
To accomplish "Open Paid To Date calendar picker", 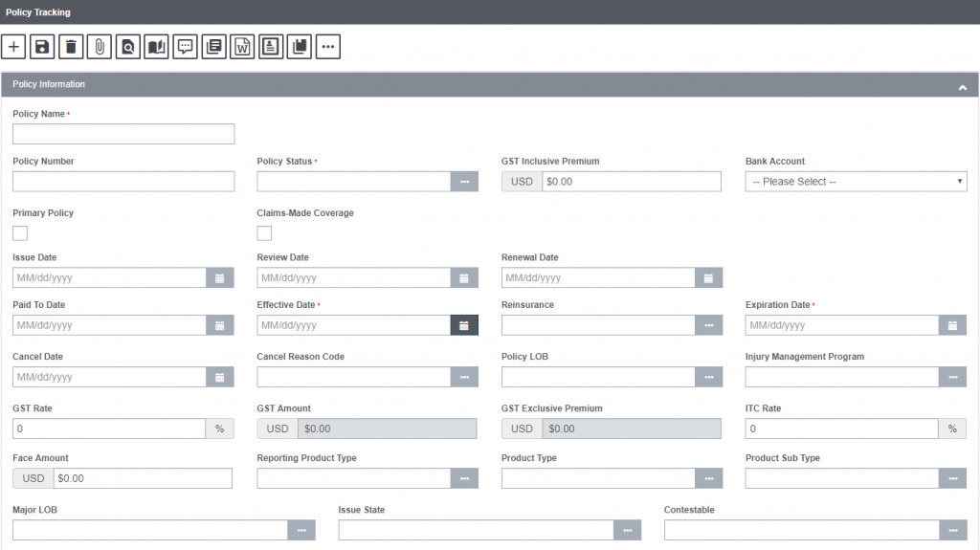I will tap(220, 325).
